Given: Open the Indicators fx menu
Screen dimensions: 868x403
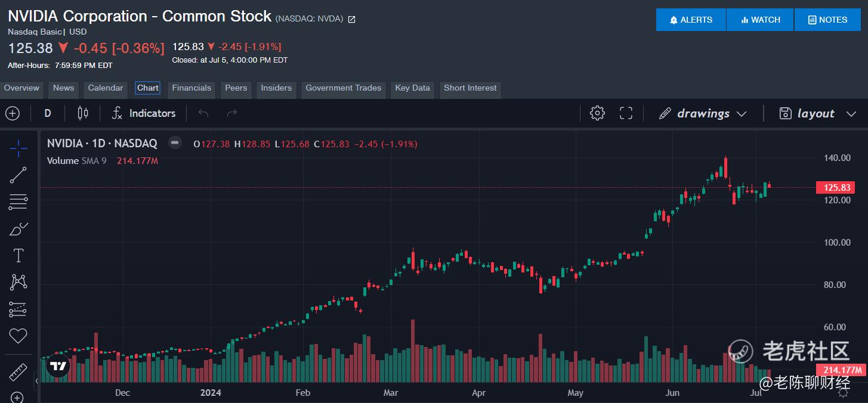Looking at the screenshot, I should click(144, 113).
